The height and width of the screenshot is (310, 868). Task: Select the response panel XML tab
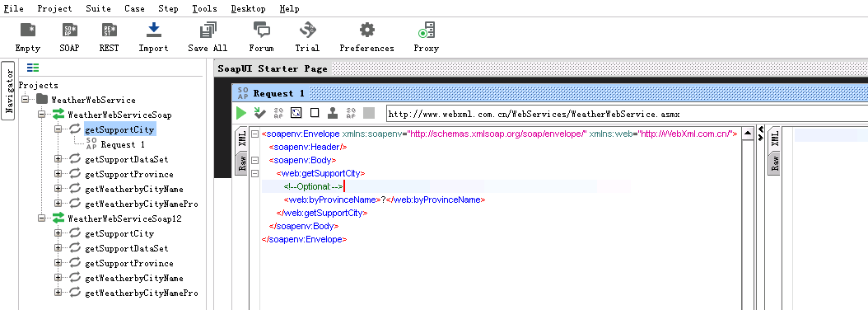click(775, 139)
